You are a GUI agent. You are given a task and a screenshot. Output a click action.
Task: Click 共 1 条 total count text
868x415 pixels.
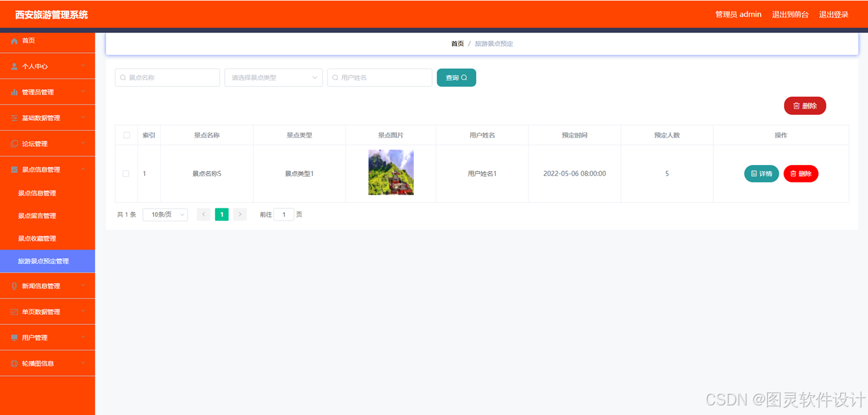pos(127,214)
